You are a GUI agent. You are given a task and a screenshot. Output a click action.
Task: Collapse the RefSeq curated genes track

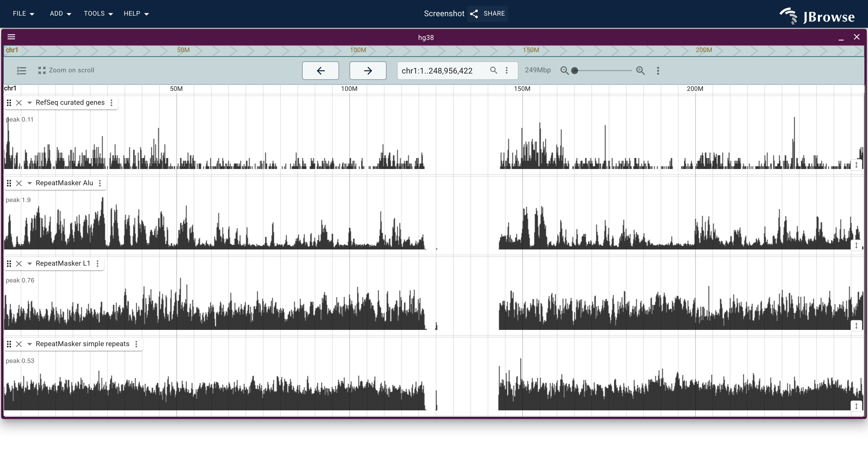point(29,103)
